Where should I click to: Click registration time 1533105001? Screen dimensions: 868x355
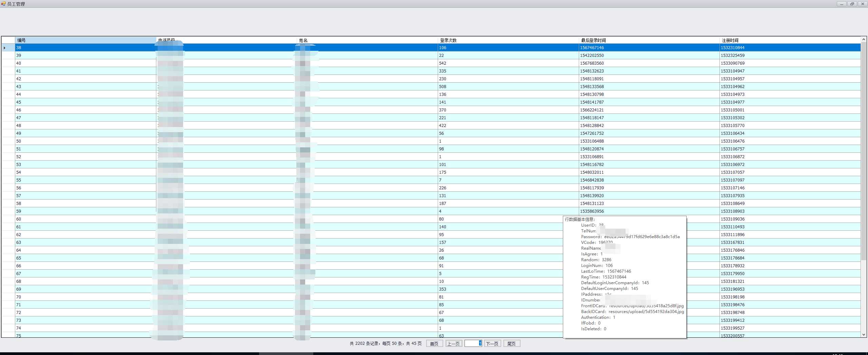pos(790,110)
